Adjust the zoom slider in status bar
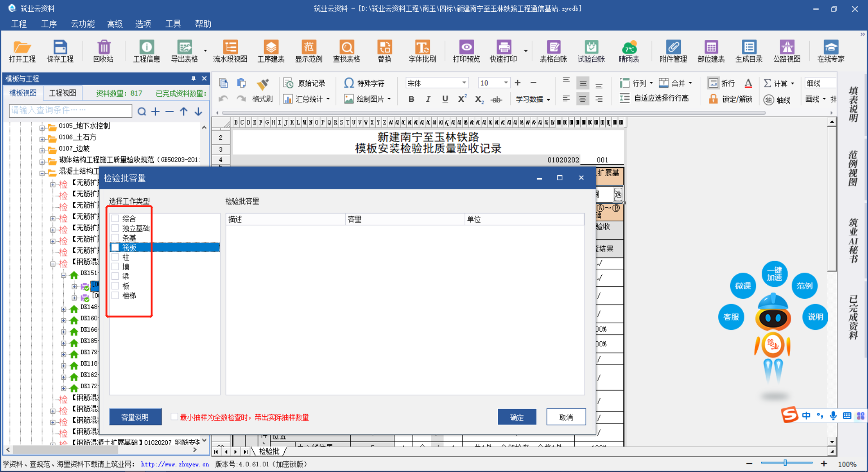 [785, 463]
